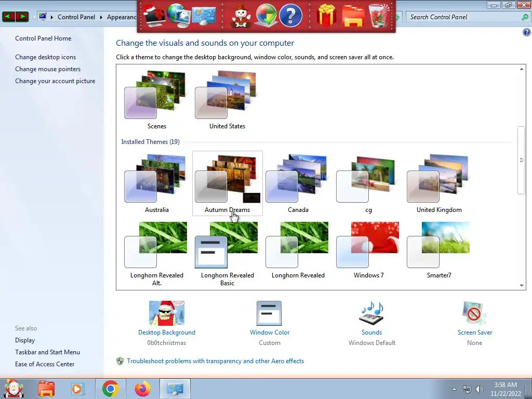Image resolution: width=532 pixels, height=399 pixels.
Task: Click the green back arrow button
Action: pyautogui.click(x=8, y=16)
